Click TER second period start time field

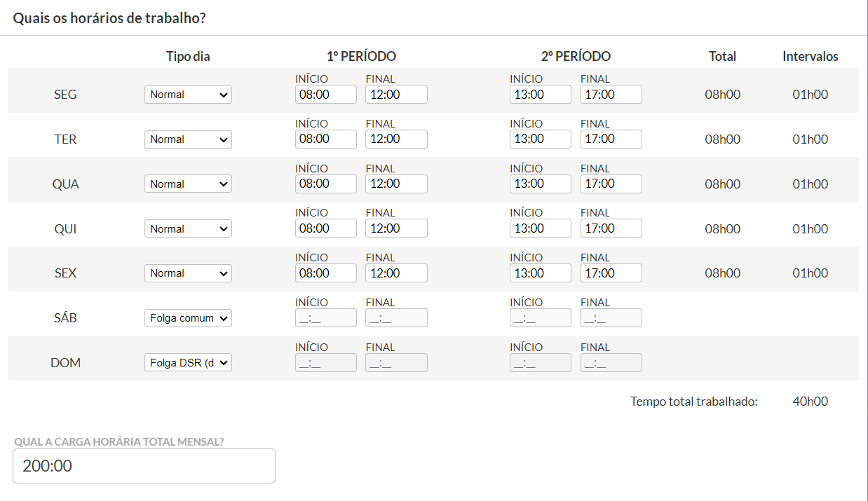[540, 139]
